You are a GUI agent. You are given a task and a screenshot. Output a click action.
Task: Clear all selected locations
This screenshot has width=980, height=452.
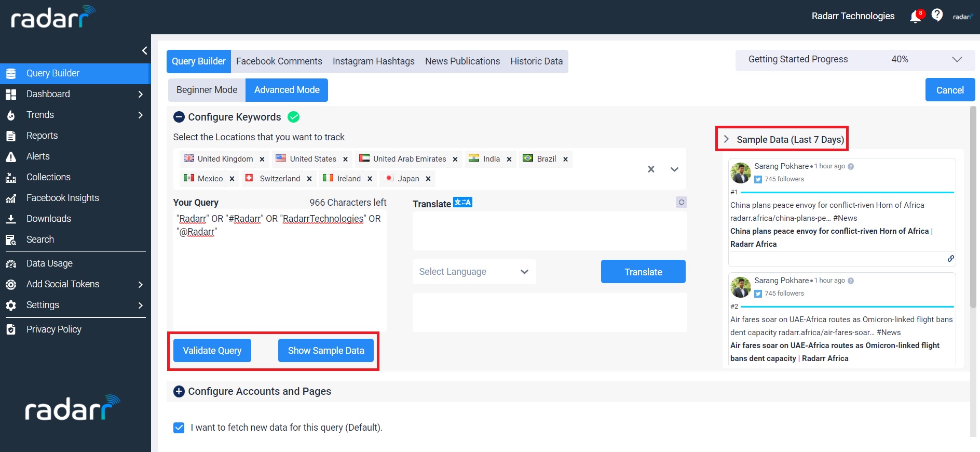[651, 169]
